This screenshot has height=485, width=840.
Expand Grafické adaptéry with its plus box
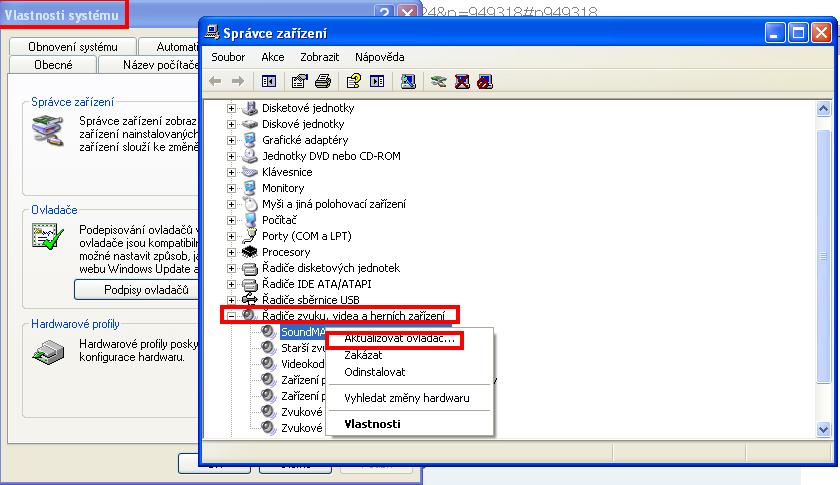(231, 140)
